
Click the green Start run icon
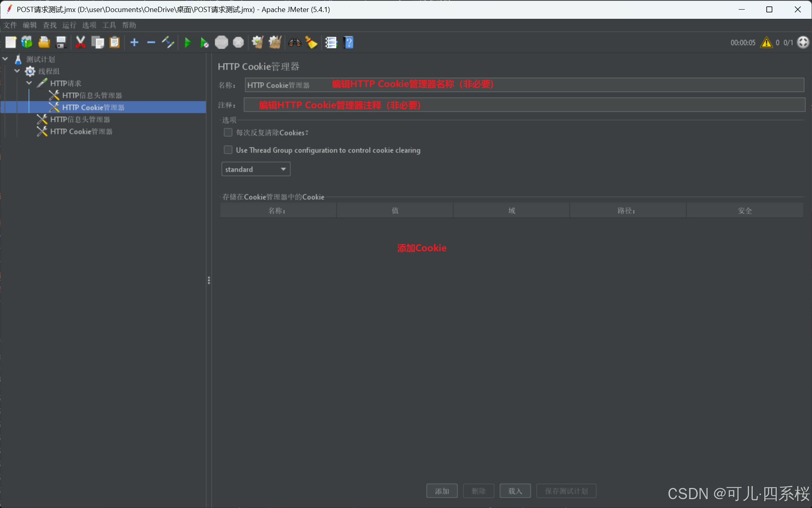[x=187, y=42]
